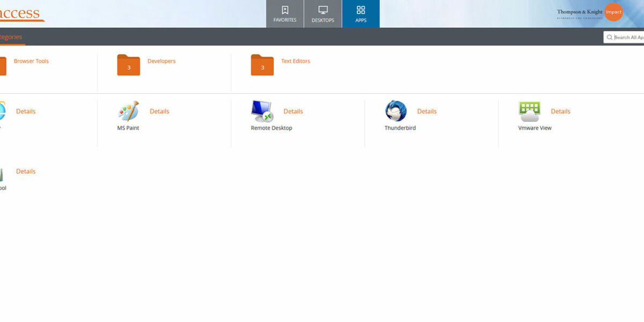Open the Details link for Thunderbird
This screenshot has width=644, height=322.
tap(427, 111)
